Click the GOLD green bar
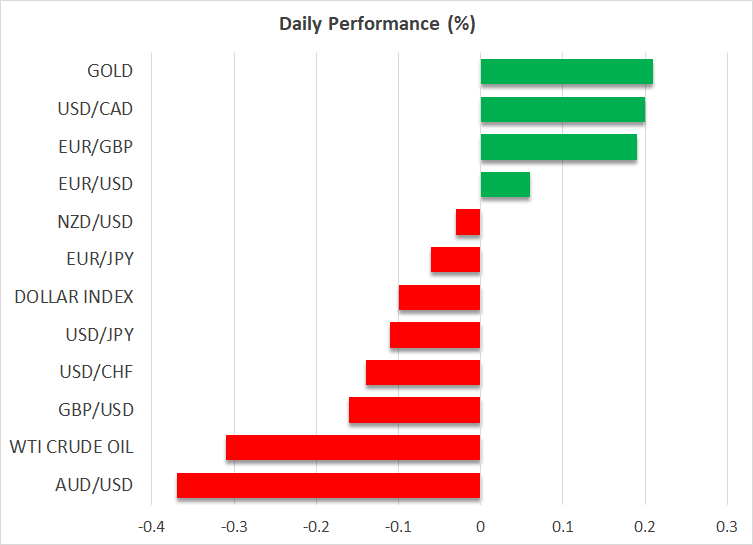Screen dimensions: 753x545 tap(566, 72)
